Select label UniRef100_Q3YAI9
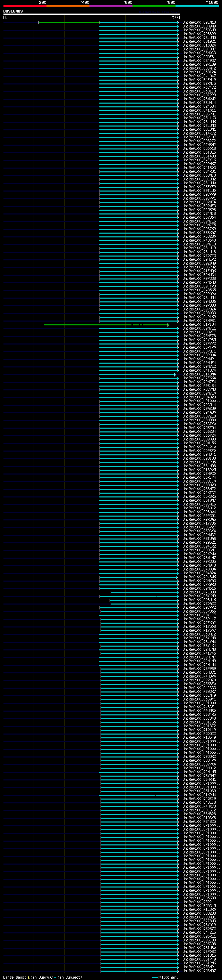The width and height of the screenshot is (222, 980). point(199,925)
